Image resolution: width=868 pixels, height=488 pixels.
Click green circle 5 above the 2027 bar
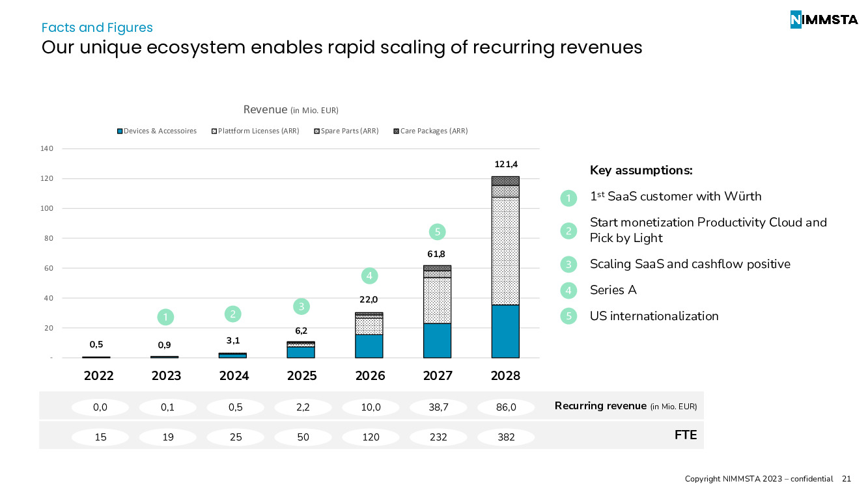click(x=438, y=231)
